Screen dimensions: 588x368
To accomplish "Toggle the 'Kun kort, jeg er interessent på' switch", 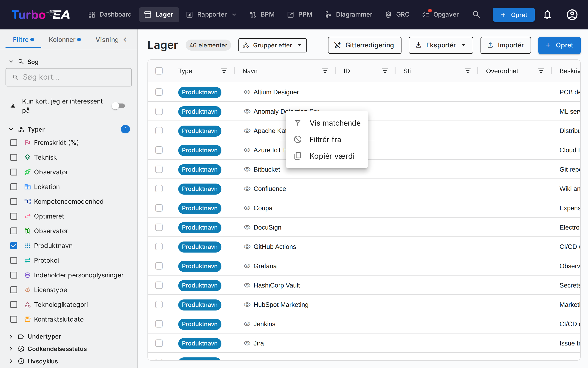I will (x=118, y=106).
